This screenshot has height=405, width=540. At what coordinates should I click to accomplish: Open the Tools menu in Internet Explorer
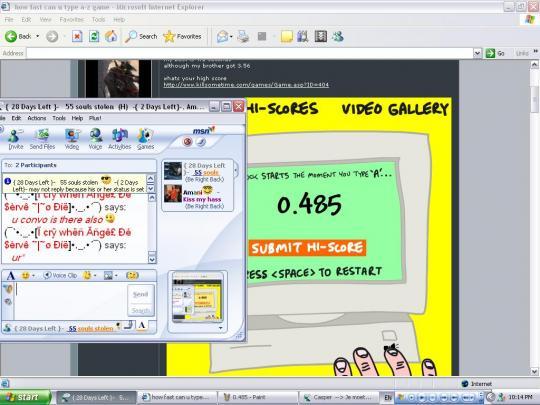98,20
